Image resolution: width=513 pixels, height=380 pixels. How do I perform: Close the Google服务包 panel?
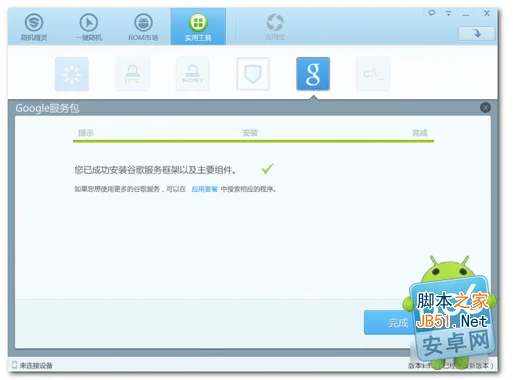[x=485, y=107]
